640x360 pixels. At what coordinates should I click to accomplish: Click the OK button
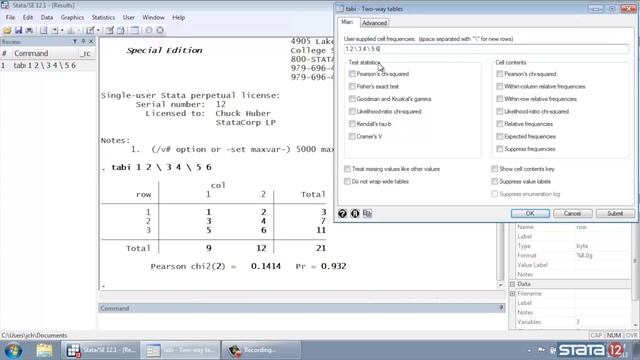pyautogui.click(x=530, y=213)
